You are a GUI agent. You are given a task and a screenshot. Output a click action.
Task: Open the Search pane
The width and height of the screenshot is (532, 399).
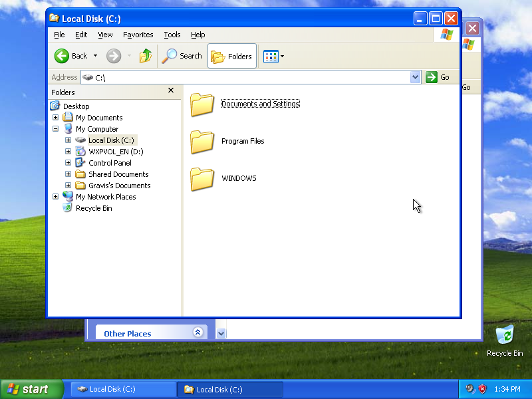tap(182, 56)
